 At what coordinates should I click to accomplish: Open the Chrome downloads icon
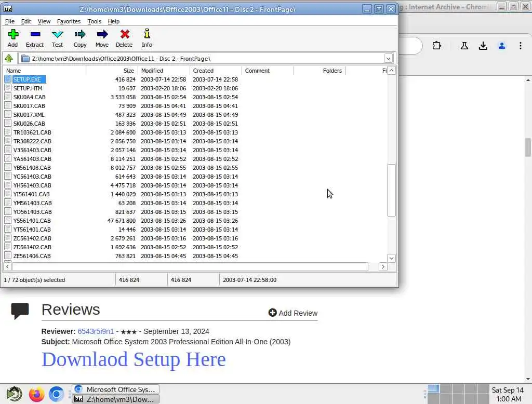pyautogui.click(x=483, y=46)
